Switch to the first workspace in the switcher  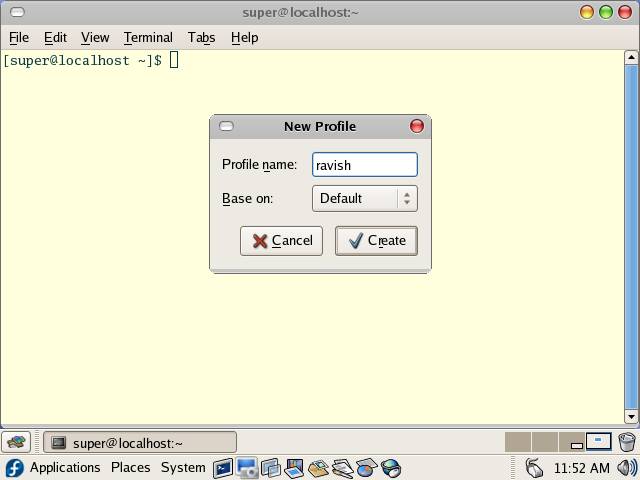(x=517, y=442)
